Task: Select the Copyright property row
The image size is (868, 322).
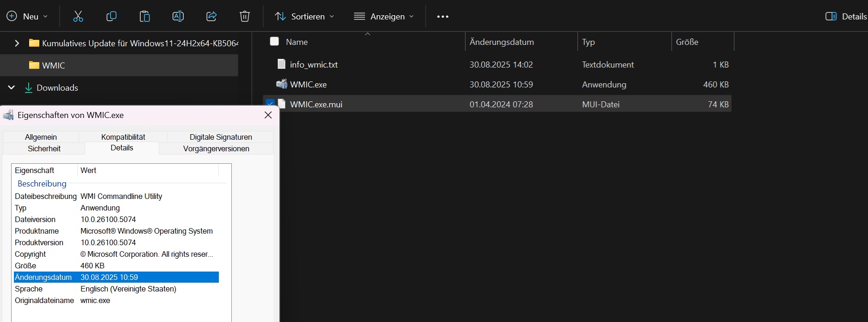Action: [116, 254]
